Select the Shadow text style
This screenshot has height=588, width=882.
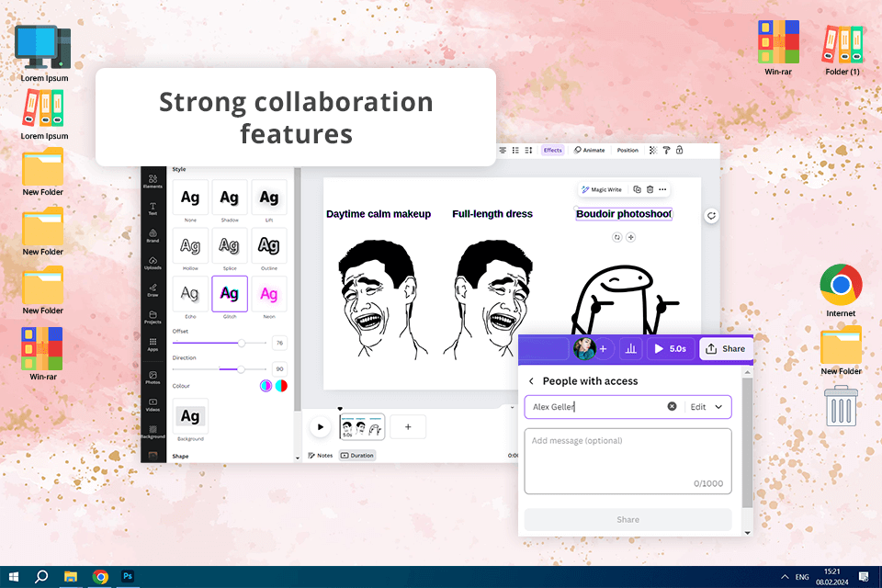230,198
